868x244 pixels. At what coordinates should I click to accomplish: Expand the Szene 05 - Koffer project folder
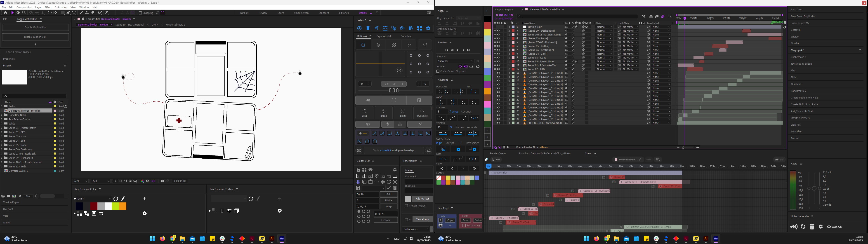(x=2, y=145)
